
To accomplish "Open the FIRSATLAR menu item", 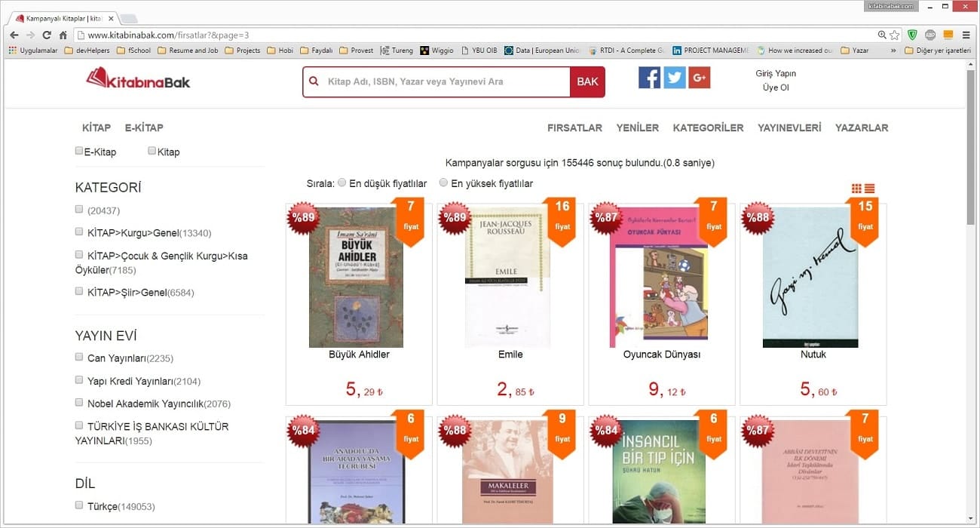I will (574, 127).
